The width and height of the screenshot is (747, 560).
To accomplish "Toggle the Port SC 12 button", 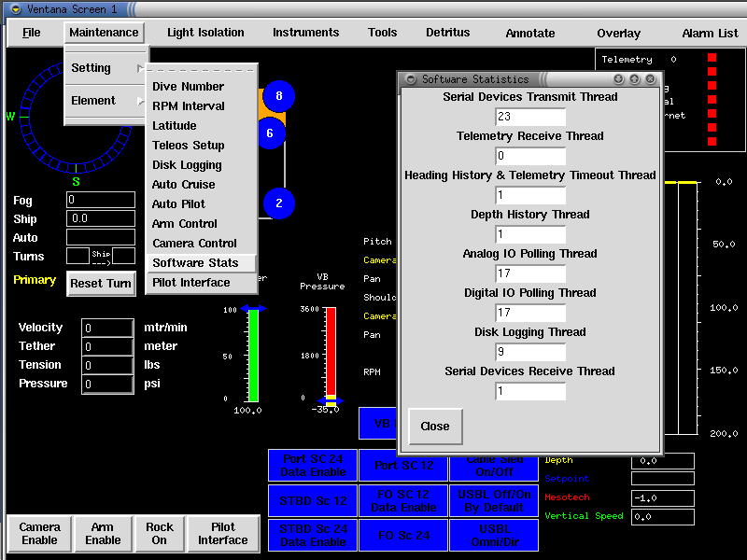I will pyautogui.click(x=403, y=465).
